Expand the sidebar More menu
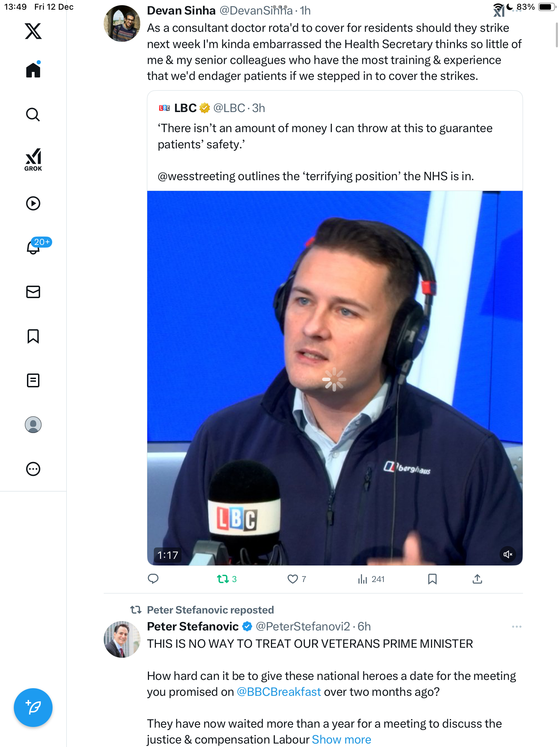Viewport: 560px width, 747px height. [33, 469]
